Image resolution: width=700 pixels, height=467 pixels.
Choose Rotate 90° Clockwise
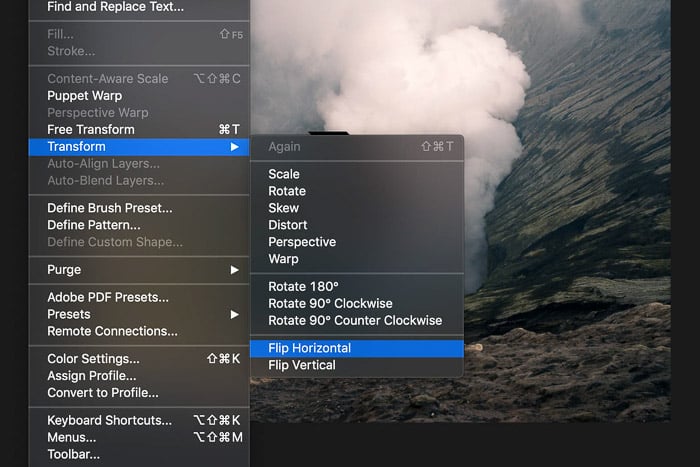[357, 304]
